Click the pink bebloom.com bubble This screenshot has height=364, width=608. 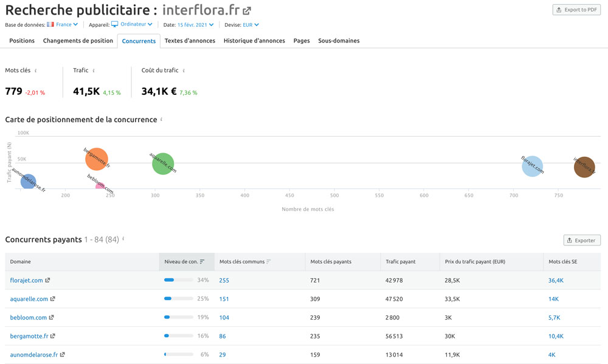pyautogui.click(x=100, y=187)
